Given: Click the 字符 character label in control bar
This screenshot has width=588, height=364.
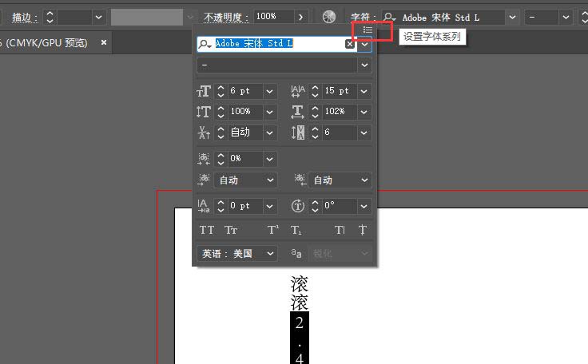Looking at the screenshot, I should tap(363, 18).
